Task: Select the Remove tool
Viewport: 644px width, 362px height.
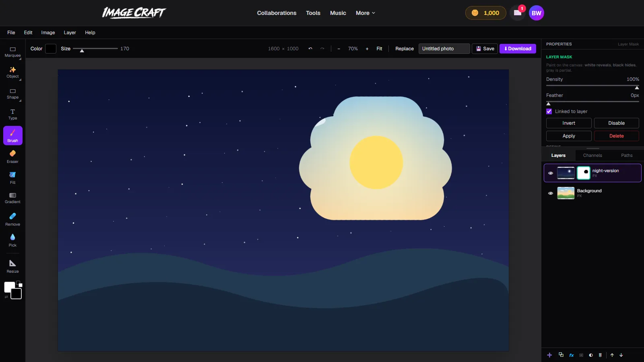Action: coord(12,219)
